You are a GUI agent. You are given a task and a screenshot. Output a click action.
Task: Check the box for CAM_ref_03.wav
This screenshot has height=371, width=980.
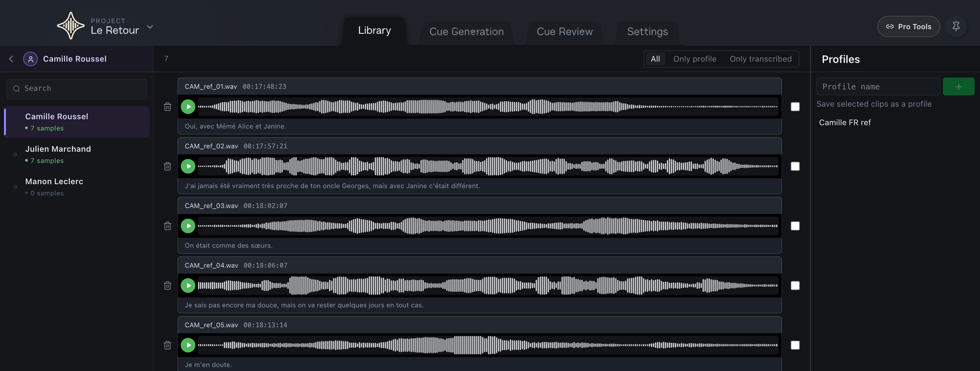(795, 226)
